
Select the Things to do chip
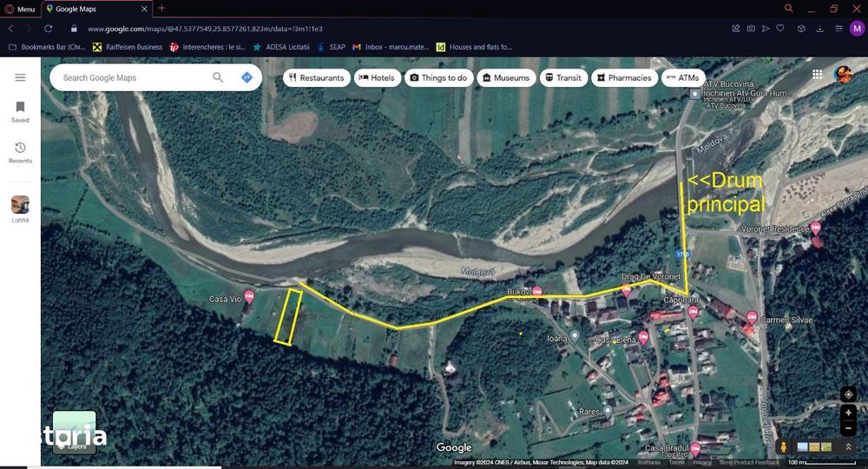(x=438, y=77)
